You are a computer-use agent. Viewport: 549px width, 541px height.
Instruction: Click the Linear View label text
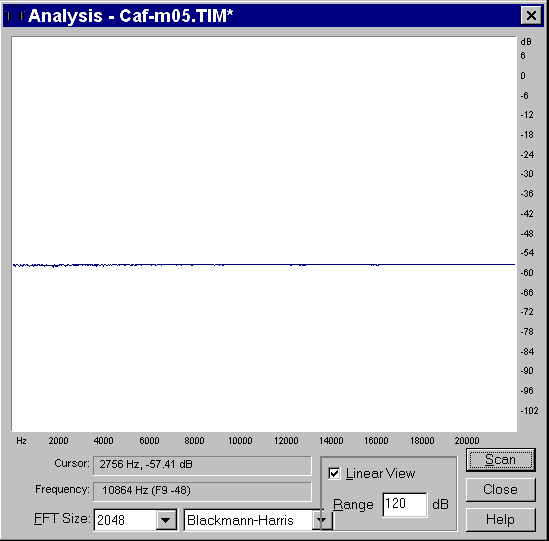pos(380,473)
